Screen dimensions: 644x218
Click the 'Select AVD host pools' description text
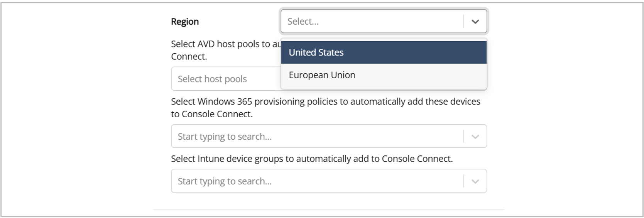(x=226, y=44)
